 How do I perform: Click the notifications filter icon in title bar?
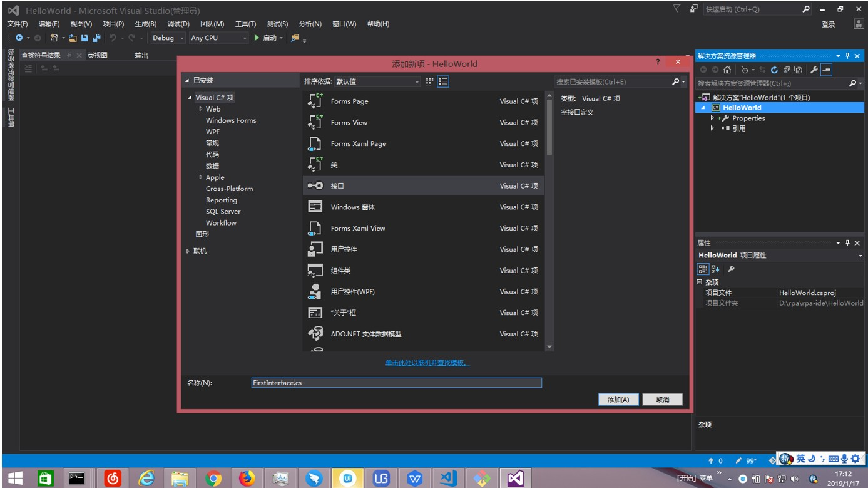677,9
